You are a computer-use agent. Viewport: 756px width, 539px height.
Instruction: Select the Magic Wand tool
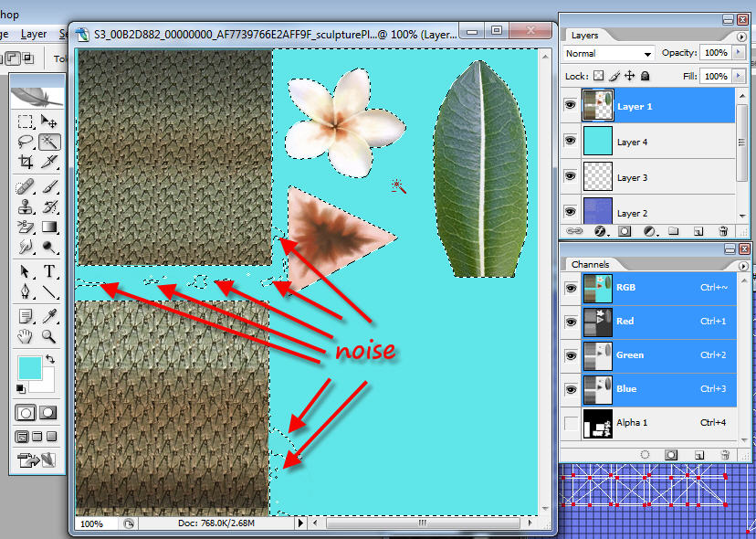(49, 142)
